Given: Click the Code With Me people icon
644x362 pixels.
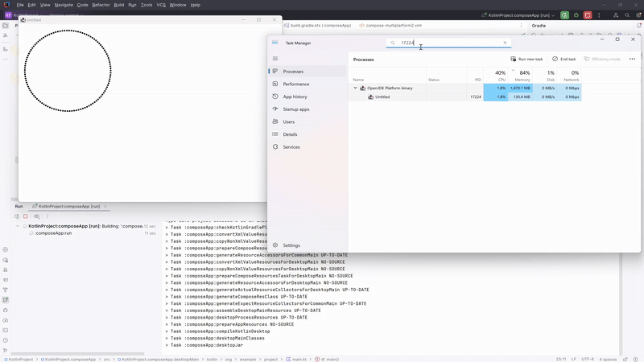Looking at the screenshot, I should pos(616,15).
